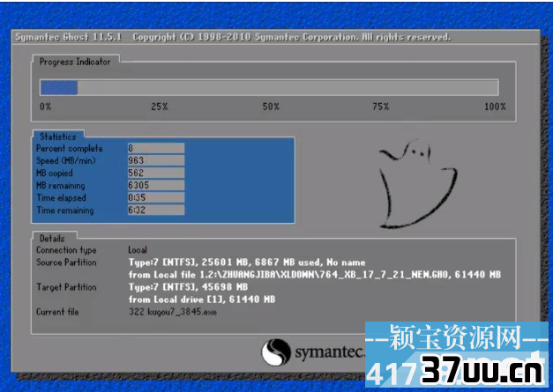553x392 pixels.
Task: Click the 0% progress scale marker
Action: [46, 107]
